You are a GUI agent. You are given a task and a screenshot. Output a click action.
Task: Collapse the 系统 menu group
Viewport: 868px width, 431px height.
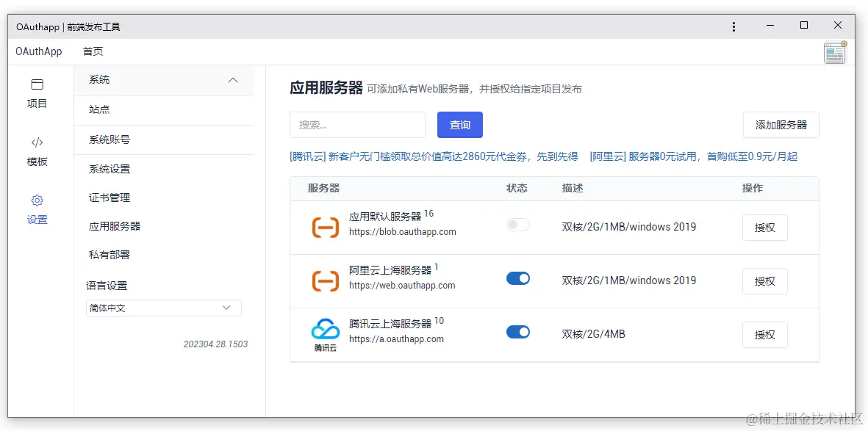164,80
